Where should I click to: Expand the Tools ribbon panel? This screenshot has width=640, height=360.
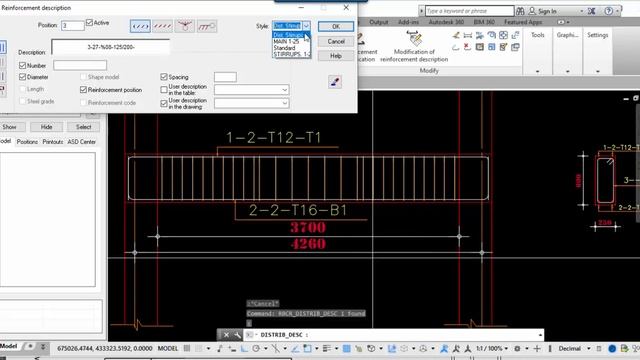(x=538, y=71)
